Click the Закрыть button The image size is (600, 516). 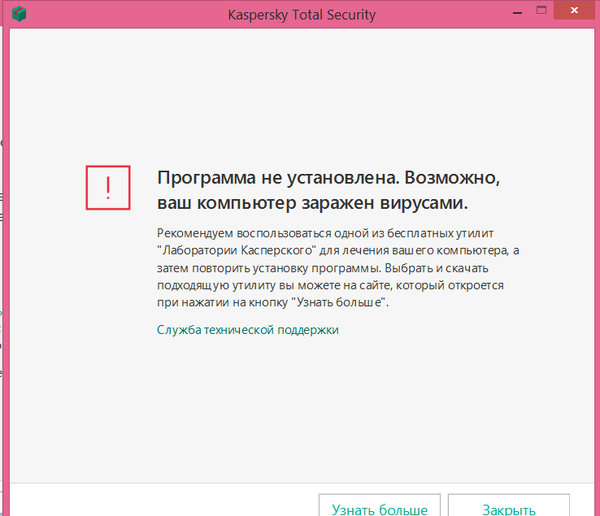click(x=509, y=505)
